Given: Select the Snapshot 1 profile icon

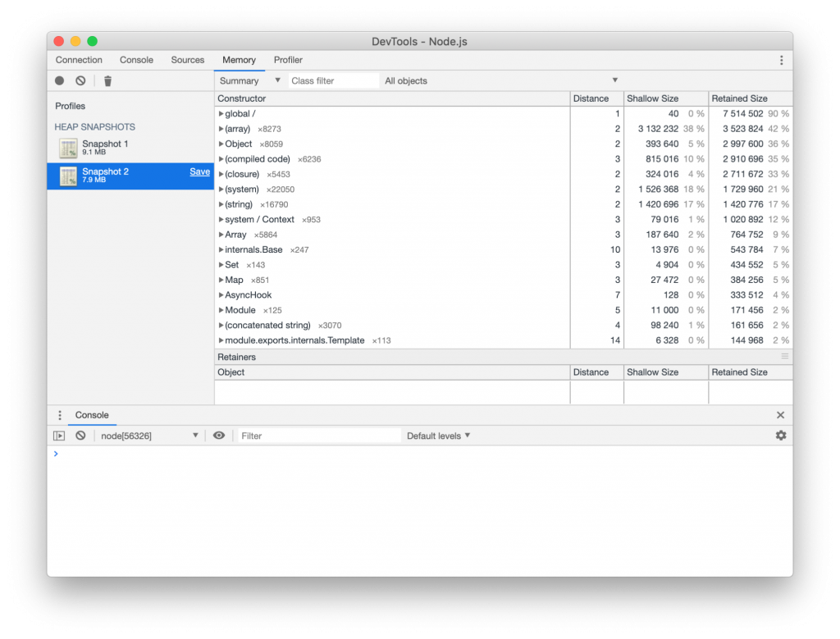Looking at the screenshot, I should click(68, 148).
